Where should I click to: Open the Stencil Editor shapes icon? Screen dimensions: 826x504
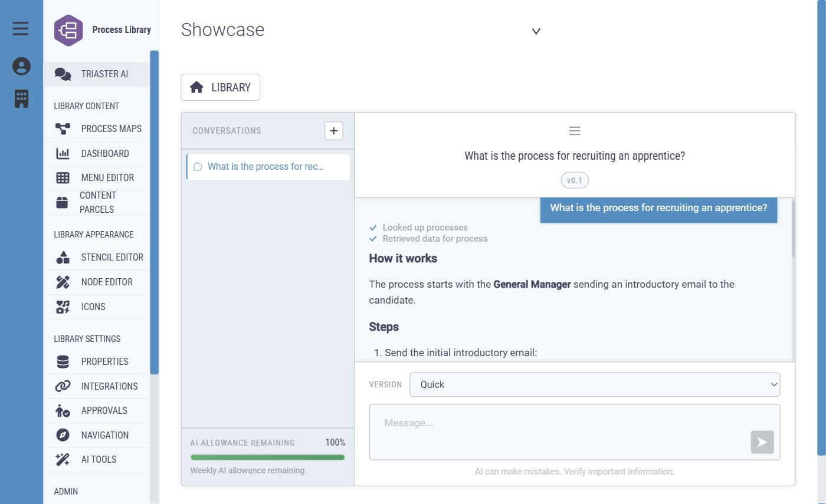[63, 258]
